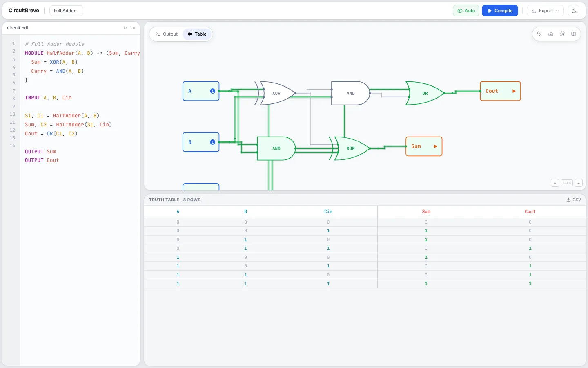Screen dimensions: 588x368
Task: Toggle input A's bit value
Action: (212, 91)
